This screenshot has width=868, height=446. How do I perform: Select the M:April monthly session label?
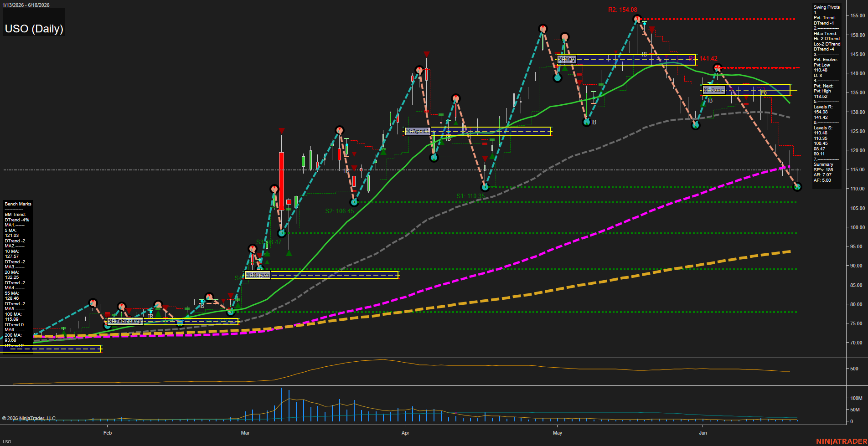coord(418,131)
